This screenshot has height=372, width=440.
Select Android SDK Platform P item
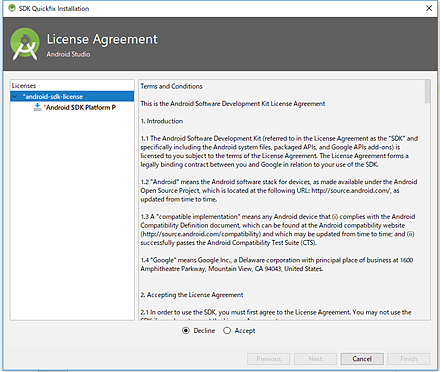point(80,107)
